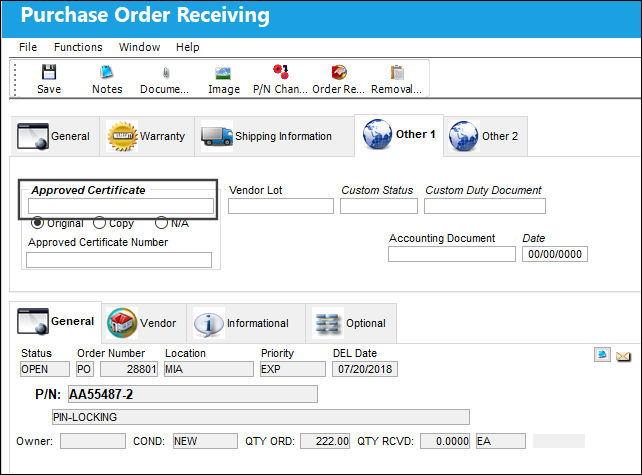This screenshot has width=642, height=475.
Task: Click the Custom Duty Document field
Action: [485, 206]
